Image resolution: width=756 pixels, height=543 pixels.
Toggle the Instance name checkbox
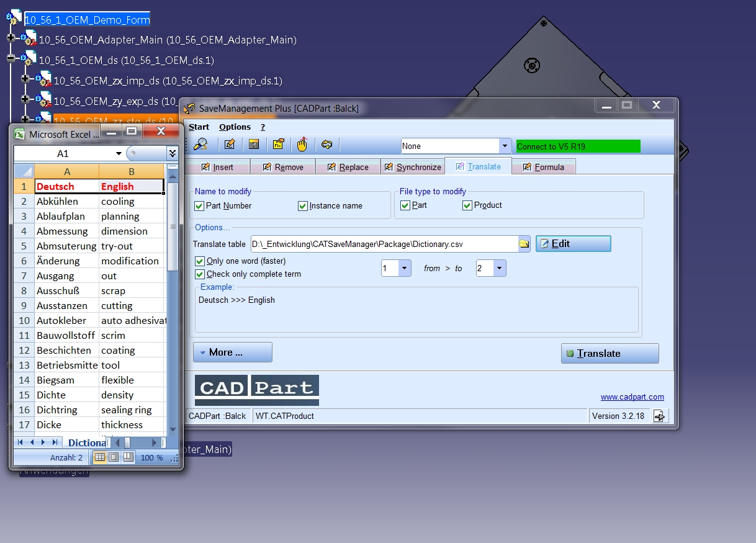click(303, 206)
